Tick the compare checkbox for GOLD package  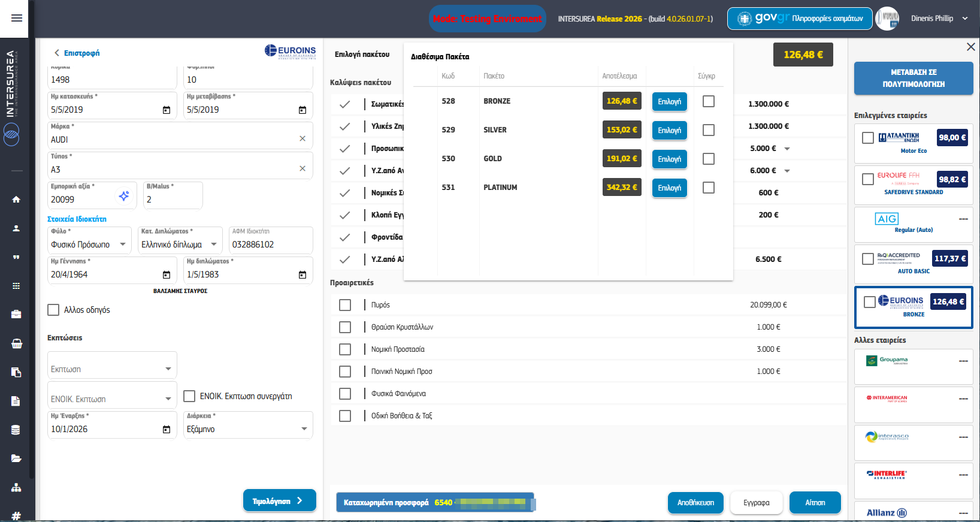tap(708, 159)
